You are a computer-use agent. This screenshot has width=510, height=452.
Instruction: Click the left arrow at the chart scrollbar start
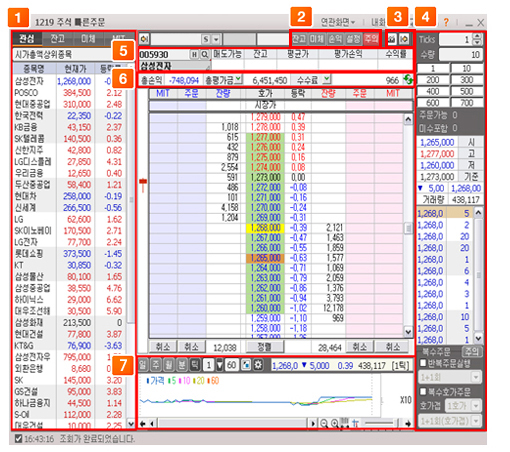tap(152, 423)
